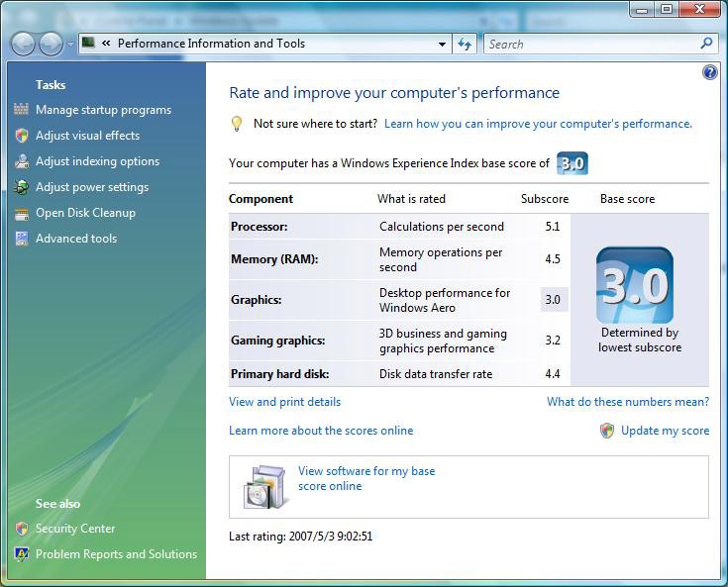Expand the address bar dropdown arrow
728x587 pixels.
click(442, 45)
